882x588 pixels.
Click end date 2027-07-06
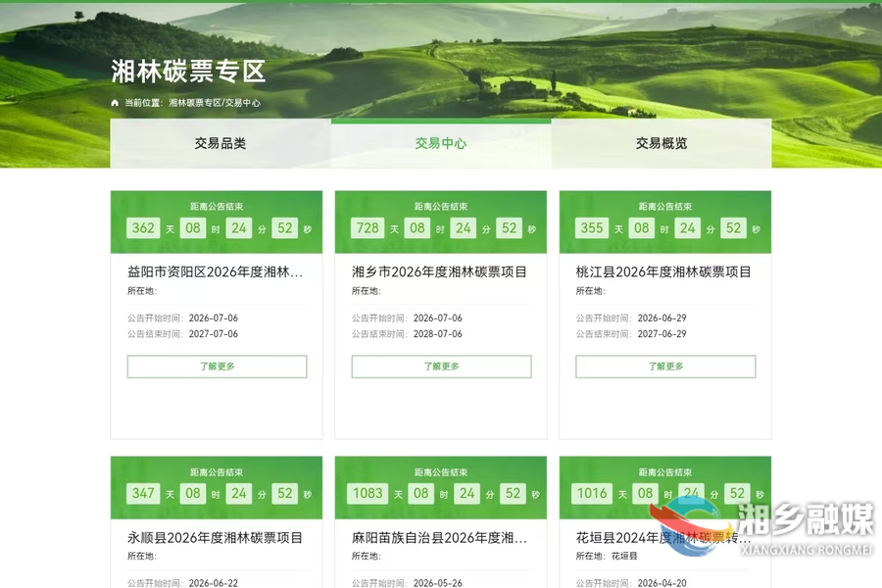[214, 333]
